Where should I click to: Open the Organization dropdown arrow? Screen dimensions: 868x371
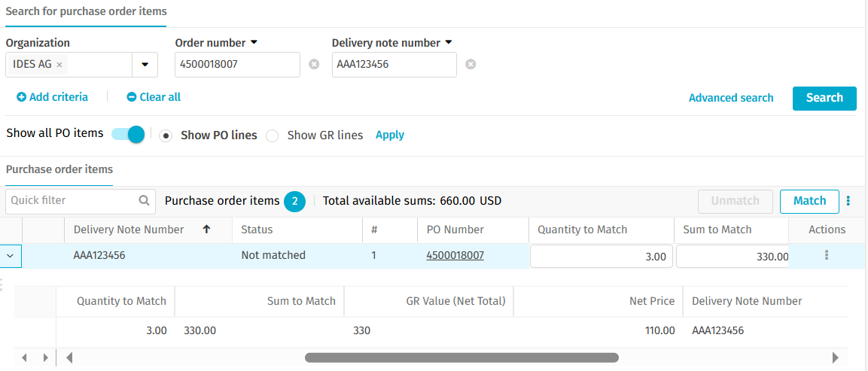click(x=145, y=65)
